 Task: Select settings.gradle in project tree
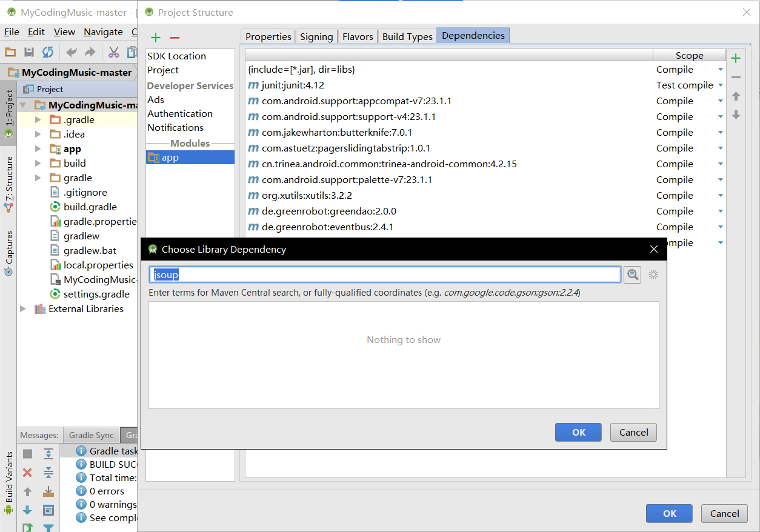88,294
